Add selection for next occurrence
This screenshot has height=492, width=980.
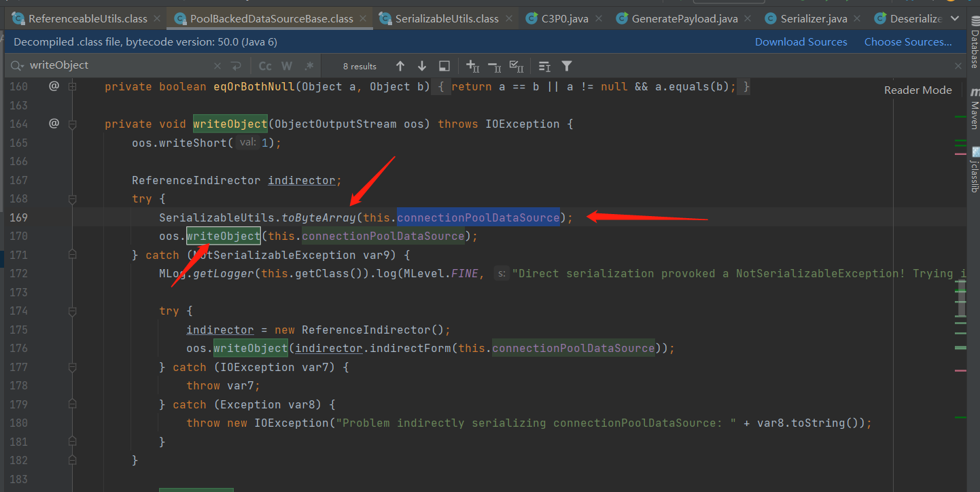(x=472, y=66)
